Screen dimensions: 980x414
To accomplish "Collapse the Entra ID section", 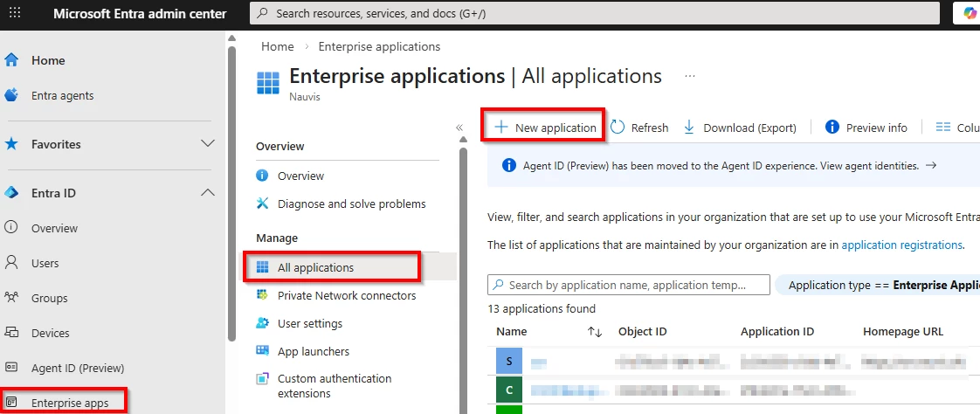I will click(208, 193).
